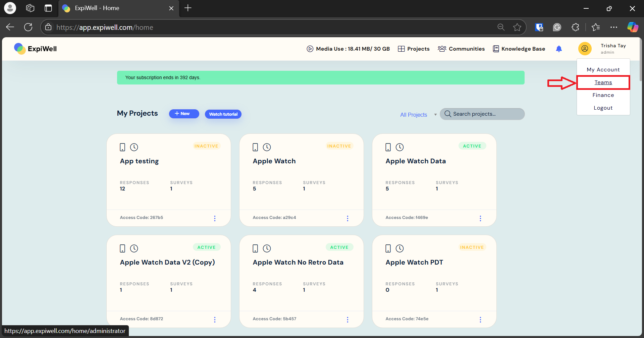Open the Bitwarden extension icon

pyautogui.click(x=539, y=27)
